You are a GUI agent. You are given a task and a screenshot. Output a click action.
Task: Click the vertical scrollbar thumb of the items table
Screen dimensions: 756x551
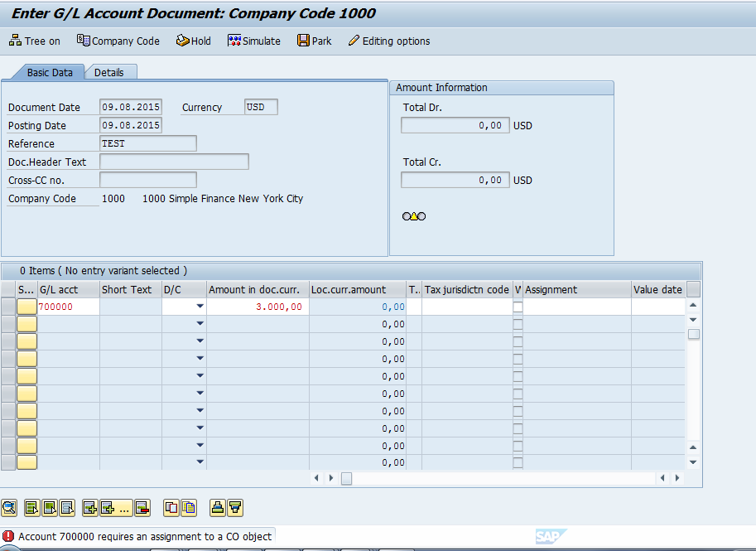click(693, 334)
